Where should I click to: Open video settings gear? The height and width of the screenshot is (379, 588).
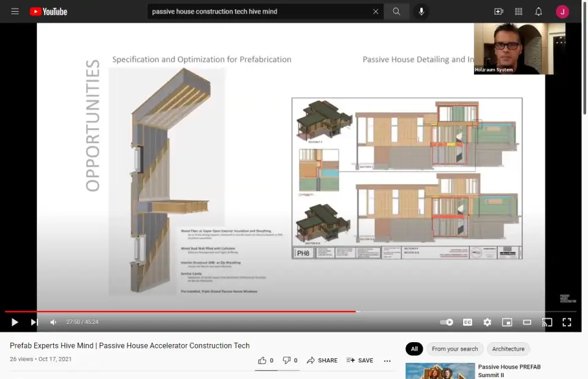pos(487,322)
